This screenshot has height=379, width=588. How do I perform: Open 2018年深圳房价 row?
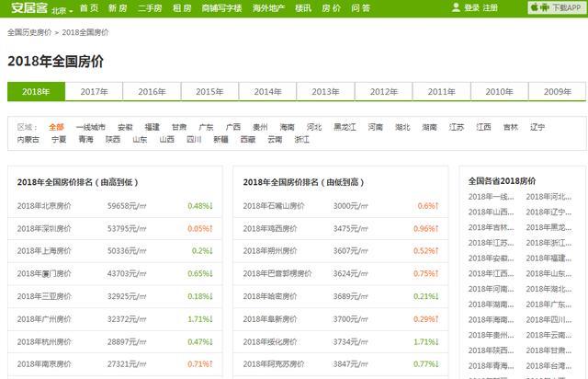(115, 228)
